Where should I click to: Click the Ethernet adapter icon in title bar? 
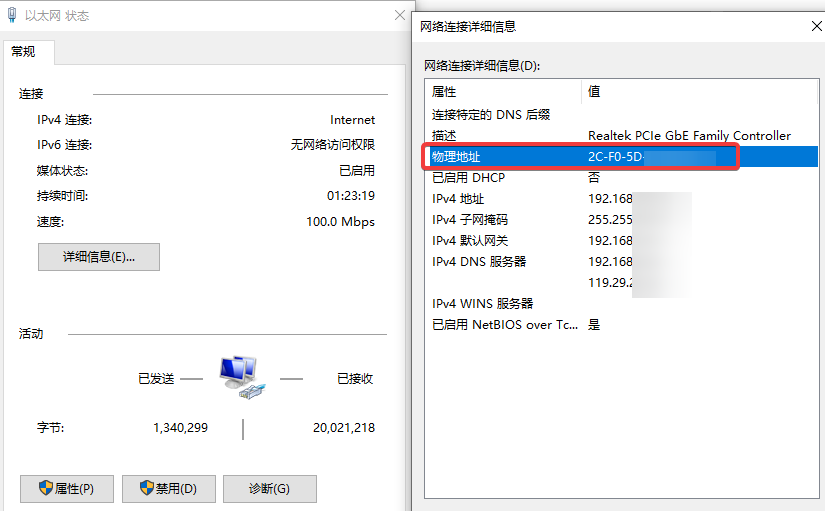pos(12,15)
